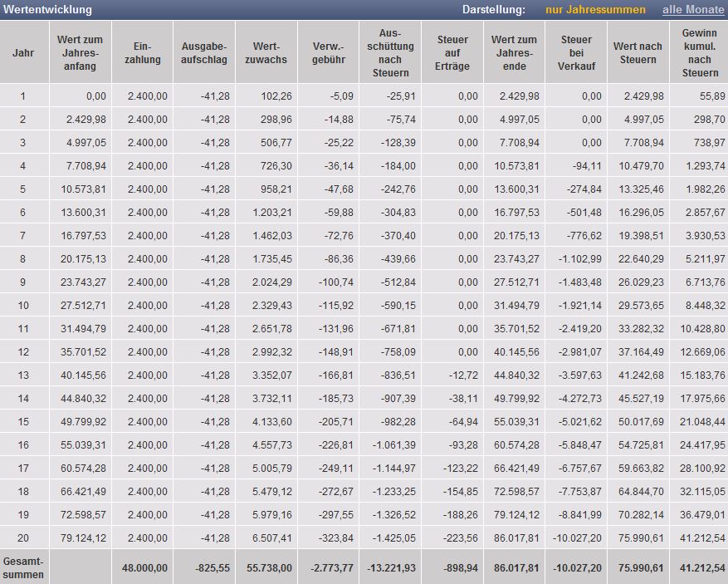Click the Ausgabeaufschlag column header

point(204,52)
